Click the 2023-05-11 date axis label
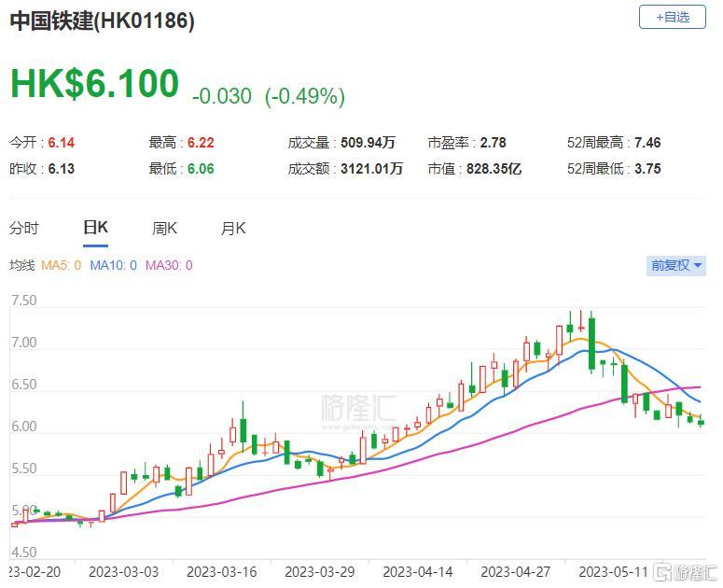The image size is (723, 588). pos(614,572)
